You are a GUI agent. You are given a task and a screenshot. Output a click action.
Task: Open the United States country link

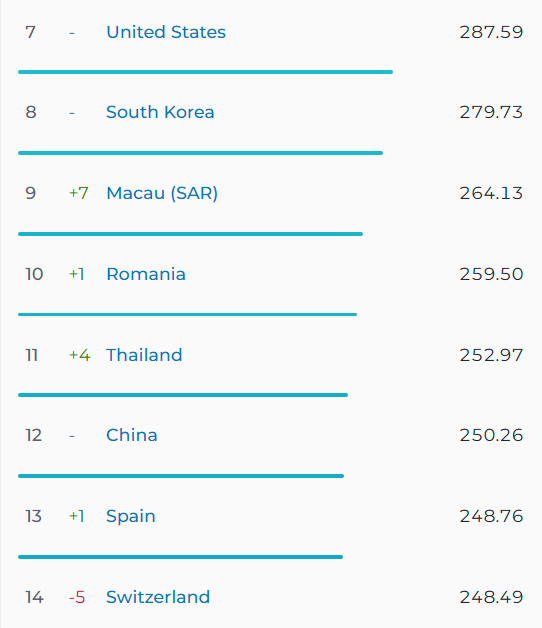pyautogui.click(x=166, y=32)
